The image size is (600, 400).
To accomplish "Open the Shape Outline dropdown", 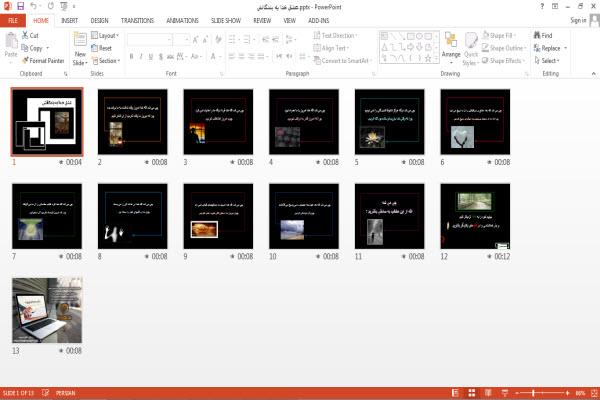I will (x=504, y=48).
